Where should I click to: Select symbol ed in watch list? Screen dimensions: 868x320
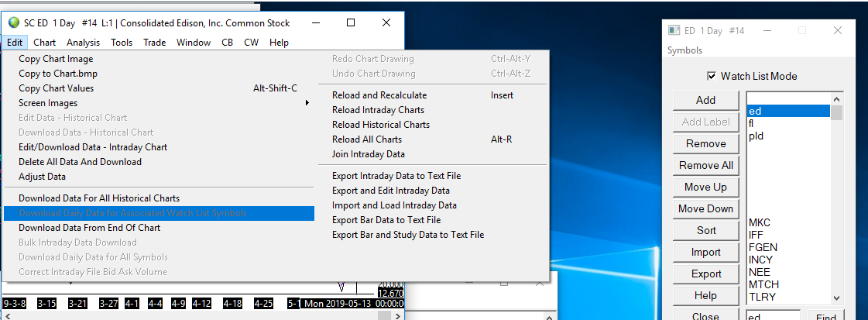pos(788,112)
